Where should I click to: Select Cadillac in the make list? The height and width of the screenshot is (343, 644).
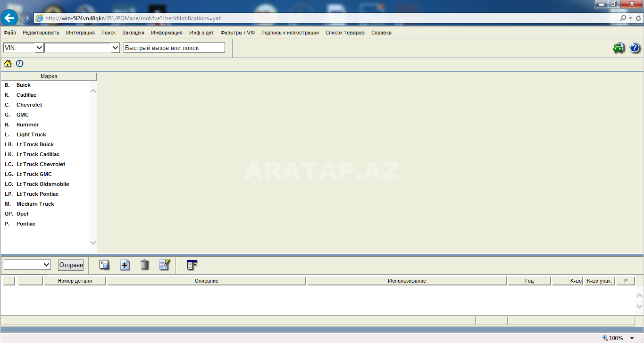coord(26,95)
